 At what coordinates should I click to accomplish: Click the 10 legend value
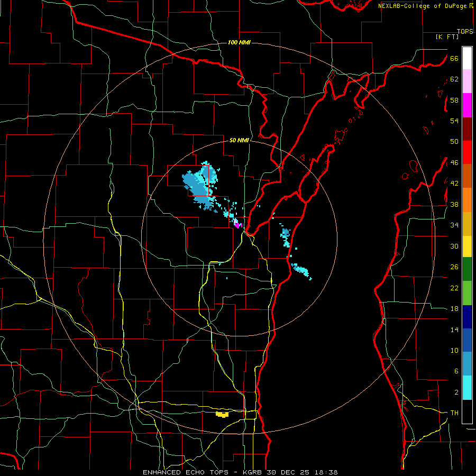click(x=454, y=351)
